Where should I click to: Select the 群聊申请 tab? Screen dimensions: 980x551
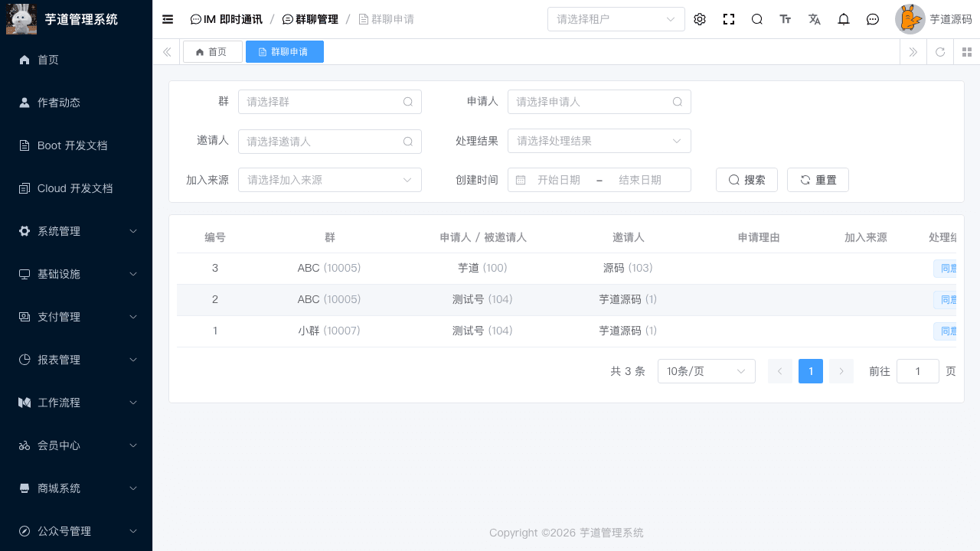[285, 52]
